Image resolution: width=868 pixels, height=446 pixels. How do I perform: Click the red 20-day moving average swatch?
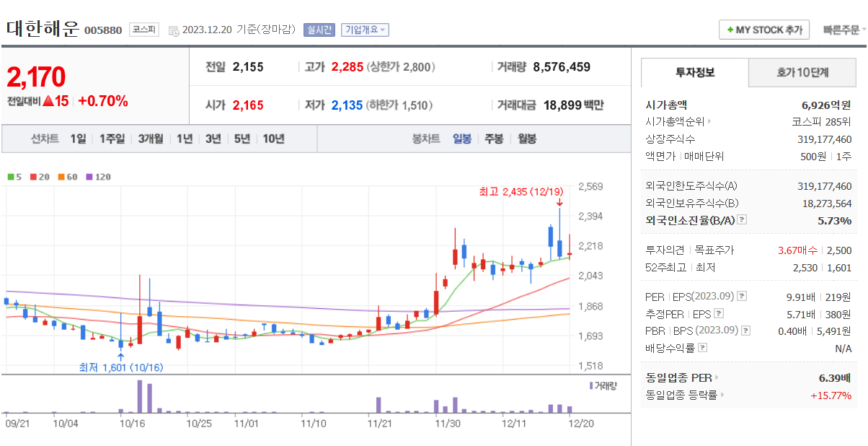click(x=33, y=176)
